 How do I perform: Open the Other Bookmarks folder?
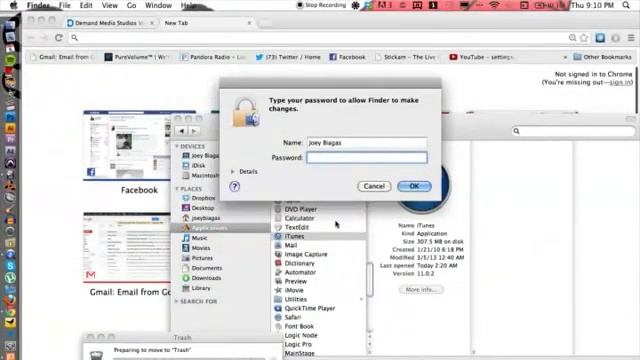click(x=602, y=57)
